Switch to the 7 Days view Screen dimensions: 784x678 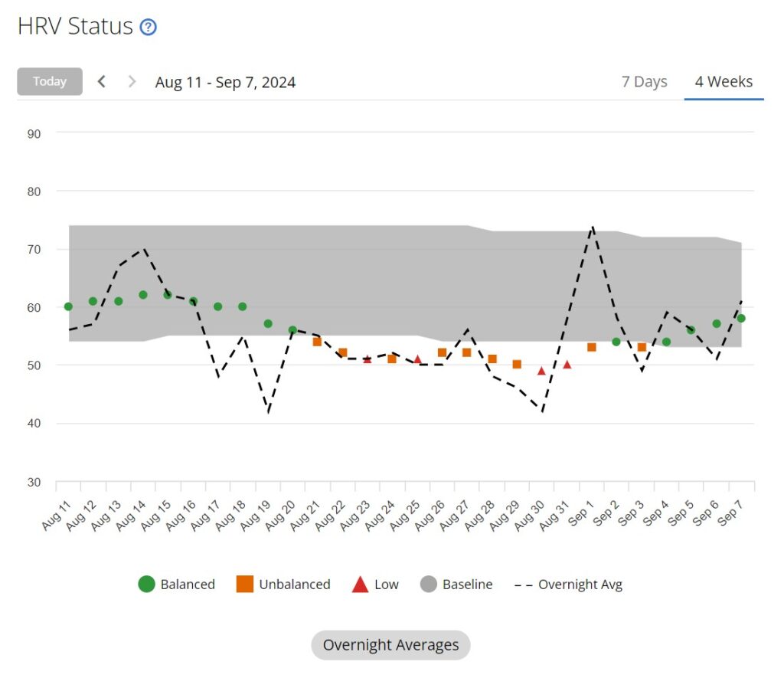click(644, 82)
